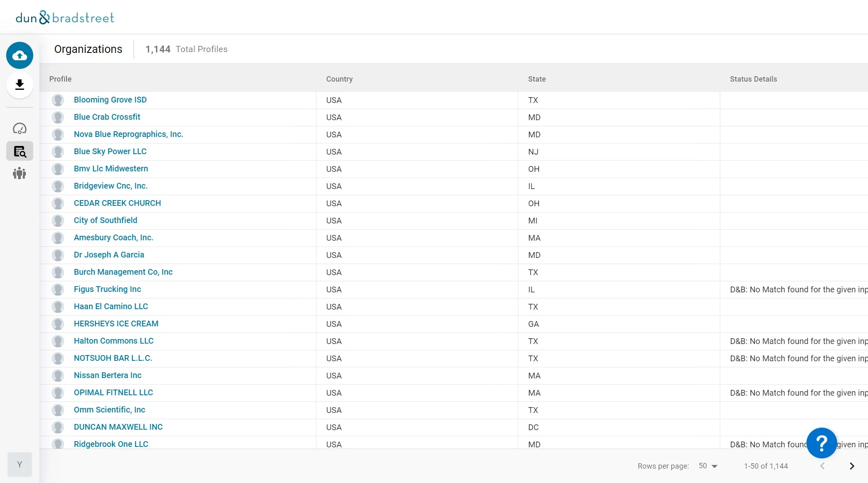This screenshot has width=868, height=483.
Task: Open Halton Commons LLC profile
Action: coord(114,341)
